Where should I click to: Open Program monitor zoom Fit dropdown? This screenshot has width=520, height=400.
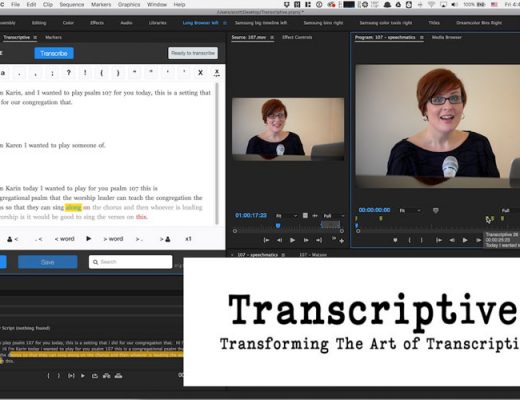pos(410,211)
